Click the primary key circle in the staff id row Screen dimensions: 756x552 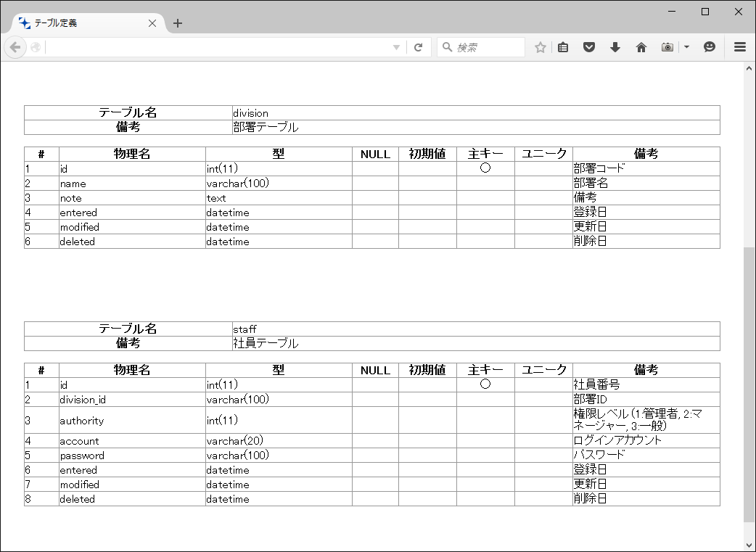(x=485, y=384)
